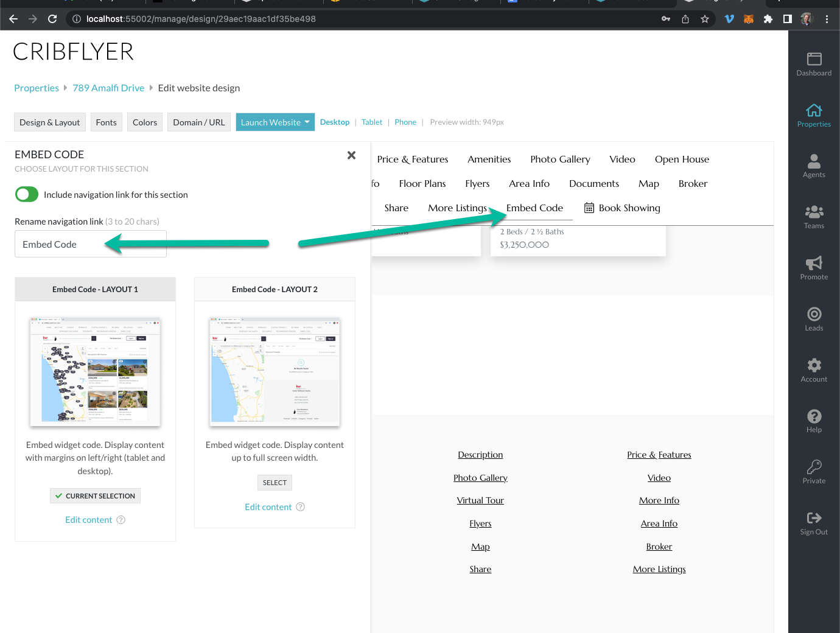Click Book Showing in preview nav
This screenshot has height=633, width=840.
click(x=622, y=208)
